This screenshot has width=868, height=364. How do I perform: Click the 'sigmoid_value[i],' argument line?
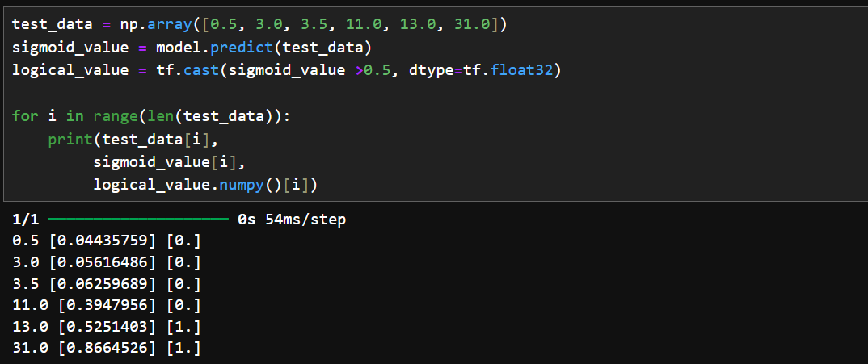(169, 163)
